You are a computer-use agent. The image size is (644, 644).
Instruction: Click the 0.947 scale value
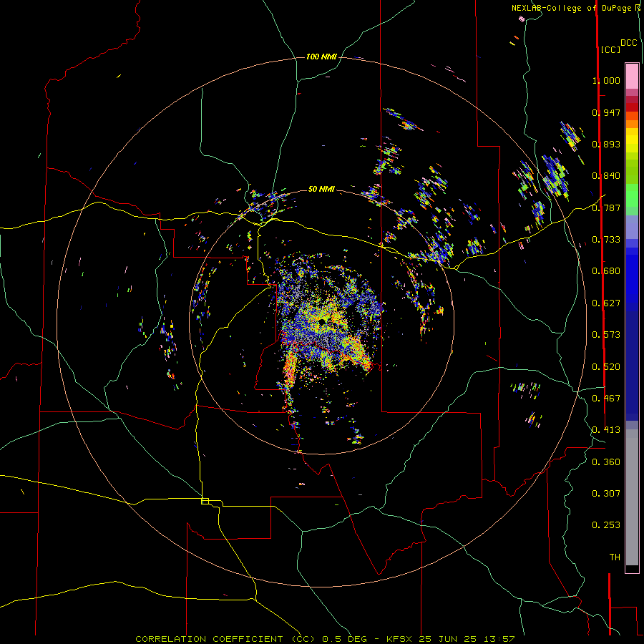(x=606, y=112)
